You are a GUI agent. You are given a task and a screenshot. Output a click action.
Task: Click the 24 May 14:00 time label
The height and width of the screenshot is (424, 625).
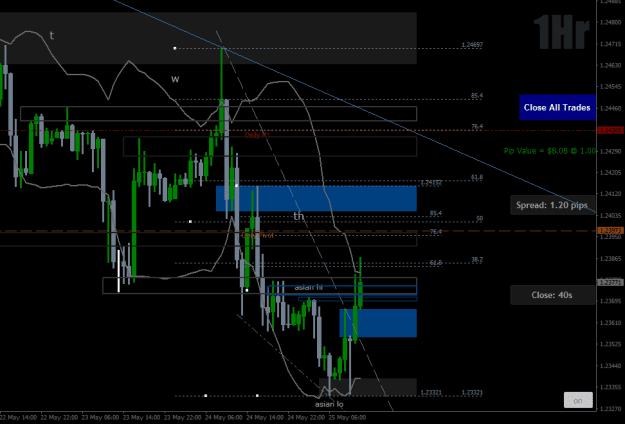266,418
